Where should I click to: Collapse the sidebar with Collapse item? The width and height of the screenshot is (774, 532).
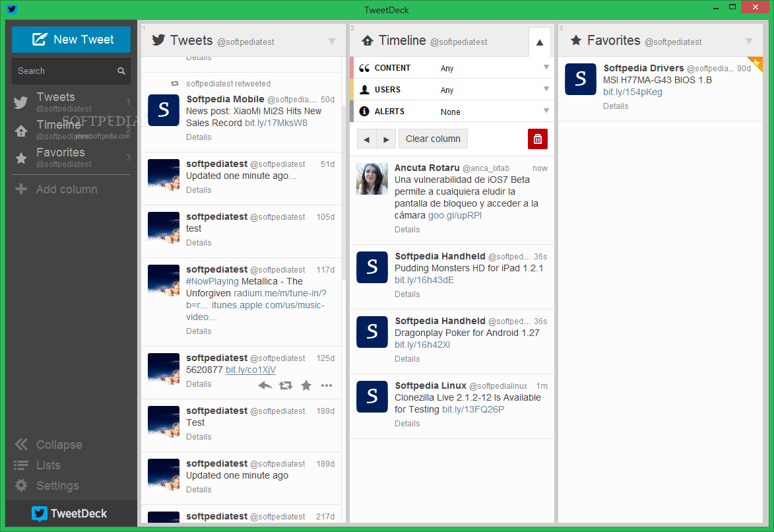[48, 445]
